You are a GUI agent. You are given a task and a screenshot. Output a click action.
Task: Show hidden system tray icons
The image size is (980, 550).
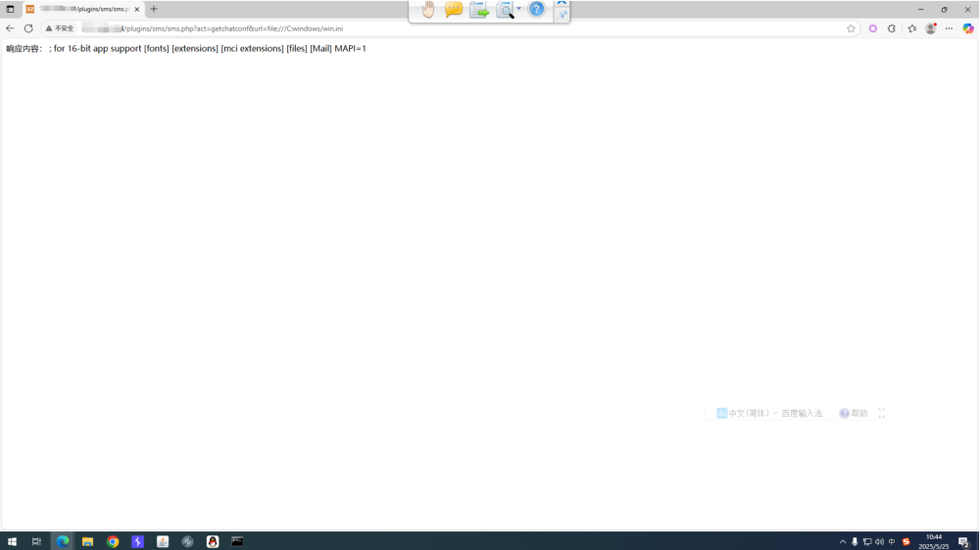pos(842,541)
